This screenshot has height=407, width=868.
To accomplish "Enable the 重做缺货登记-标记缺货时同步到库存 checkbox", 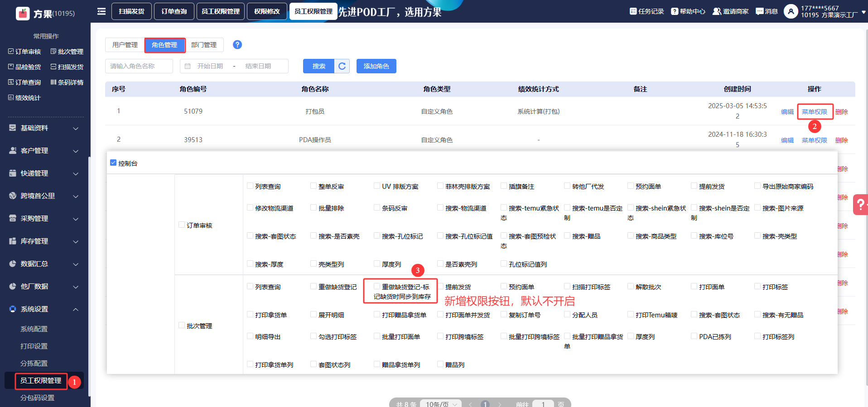I will click(x=376, y=287).
